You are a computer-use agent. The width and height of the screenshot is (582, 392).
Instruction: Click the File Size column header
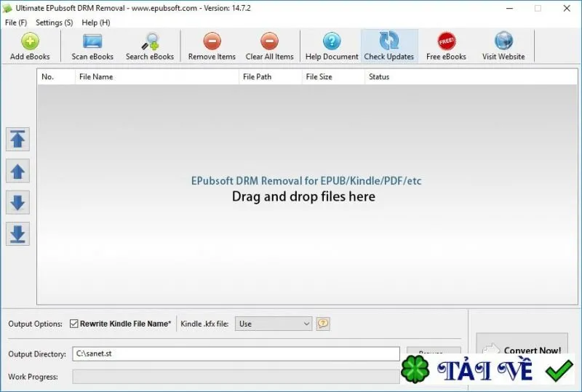pyautogui.click(x=333, y=77)
